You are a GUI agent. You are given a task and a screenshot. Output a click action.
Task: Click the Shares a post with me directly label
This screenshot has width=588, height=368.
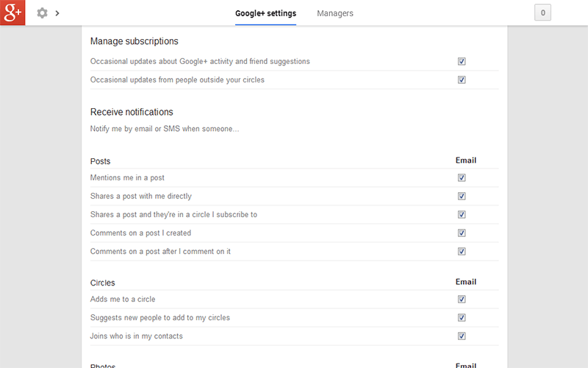point(140,196)
